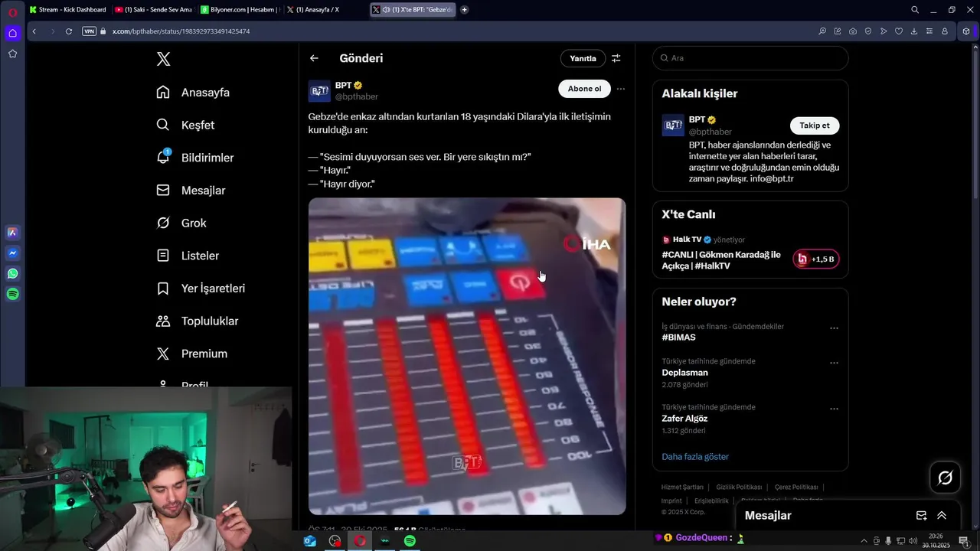Follow BPT with Takip et
This screenshot has height=551, width=980.
(815, 126)
